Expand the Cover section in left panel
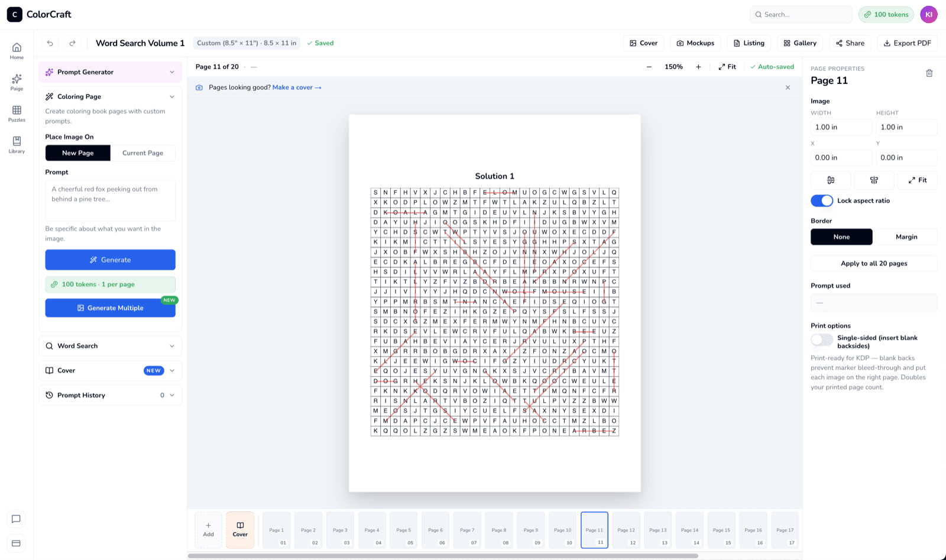This screenshot has width=946, height=560. (110, 370)
